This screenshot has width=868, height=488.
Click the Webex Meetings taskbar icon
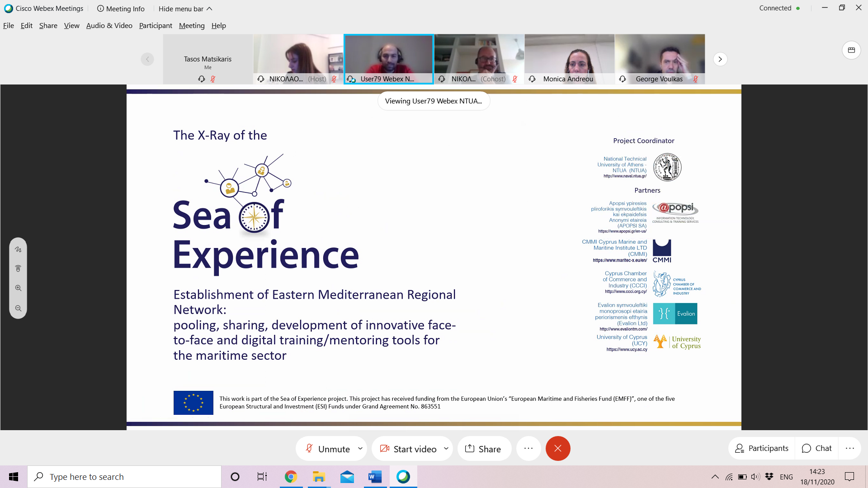[x=403, y=477]
